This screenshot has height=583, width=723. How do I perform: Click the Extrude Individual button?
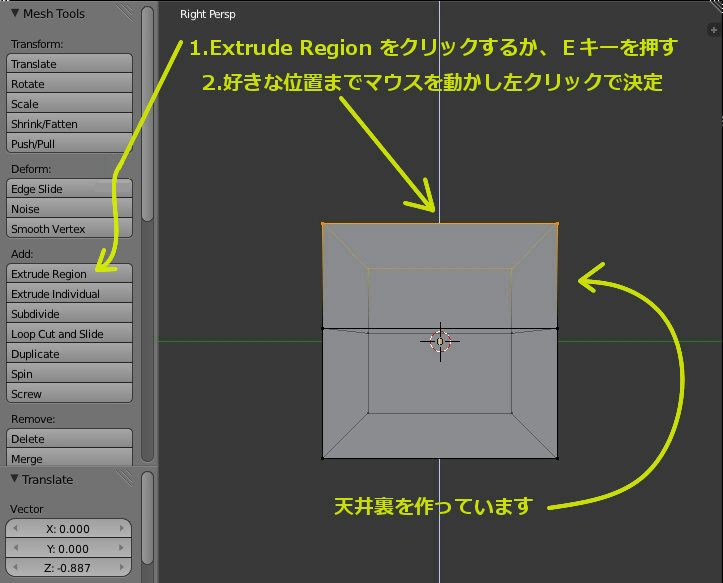click(x=69, y=293)
